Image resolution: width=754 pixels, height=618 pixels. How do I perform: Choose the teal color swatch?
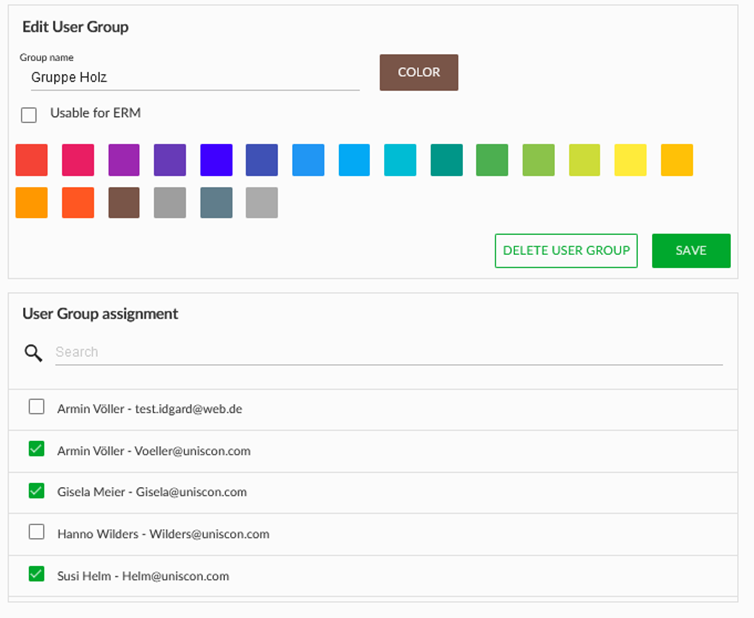coord(447,160)
